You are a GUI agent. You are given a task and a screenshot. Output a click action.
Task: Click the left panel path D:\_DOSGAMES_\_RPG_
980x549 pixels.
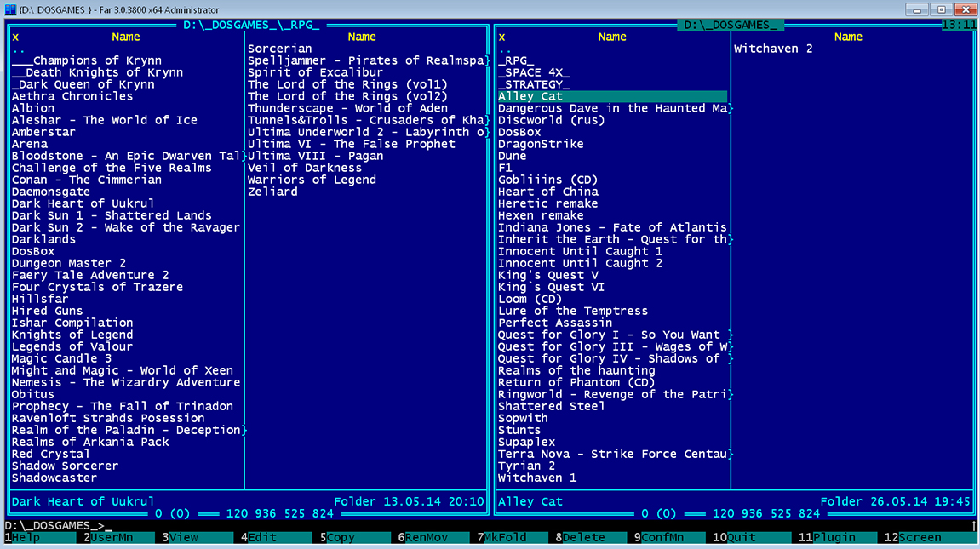[x=251, y=25]
